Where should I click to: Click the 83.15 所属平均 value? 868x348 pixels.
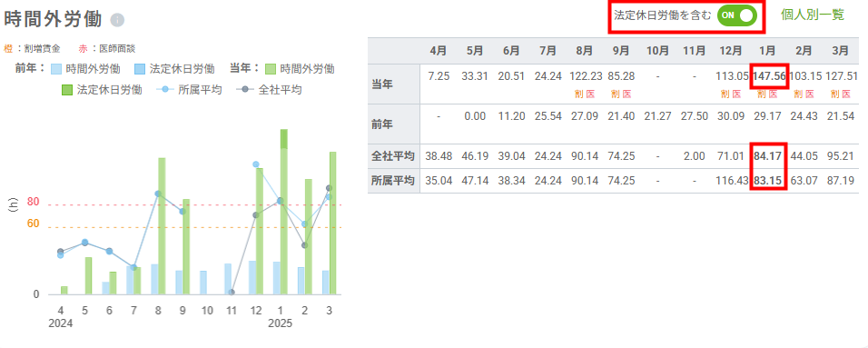(768, 180)
